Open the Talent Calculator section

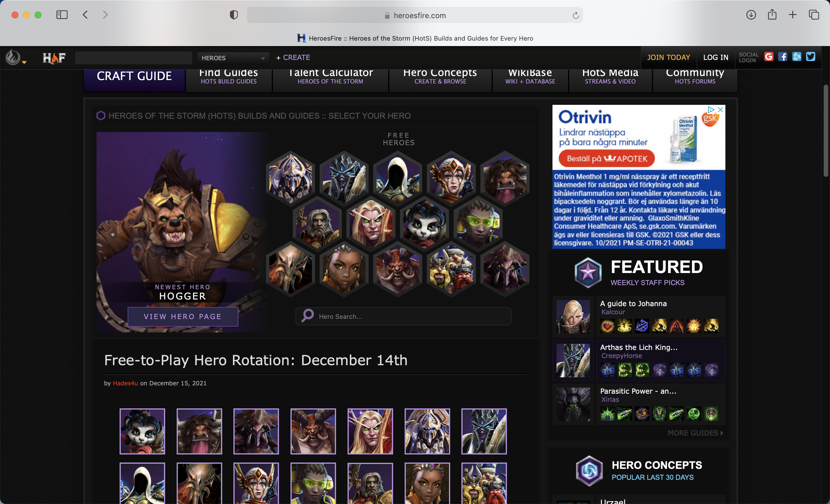(x=331, y=76)
